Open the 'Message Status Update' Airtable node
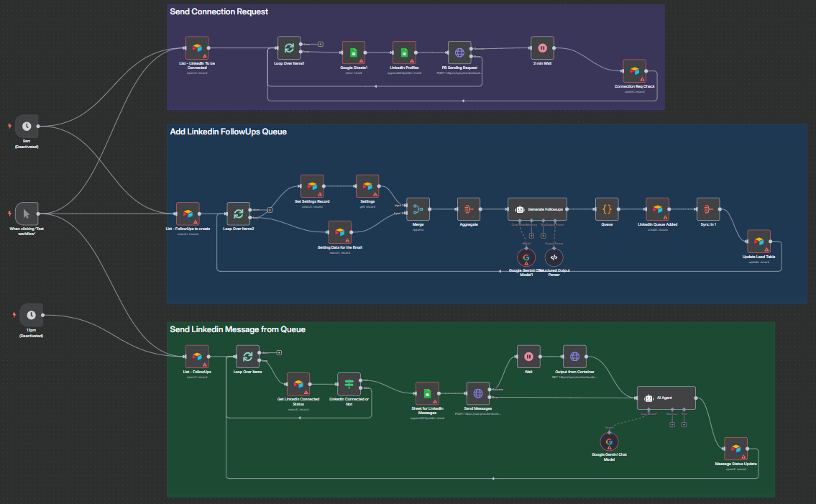816x504 pixels. (736, 449)
